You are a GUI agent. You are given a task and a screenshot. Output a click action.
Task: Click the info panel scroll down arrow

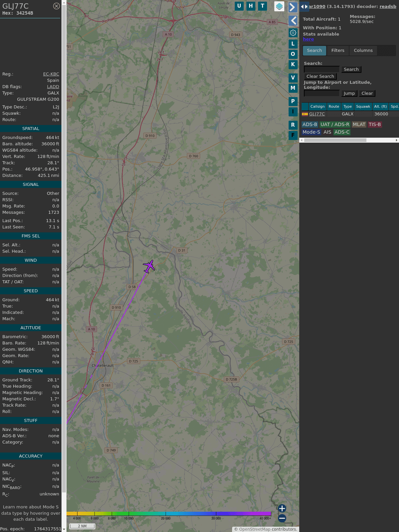click(x=64, y=529)
